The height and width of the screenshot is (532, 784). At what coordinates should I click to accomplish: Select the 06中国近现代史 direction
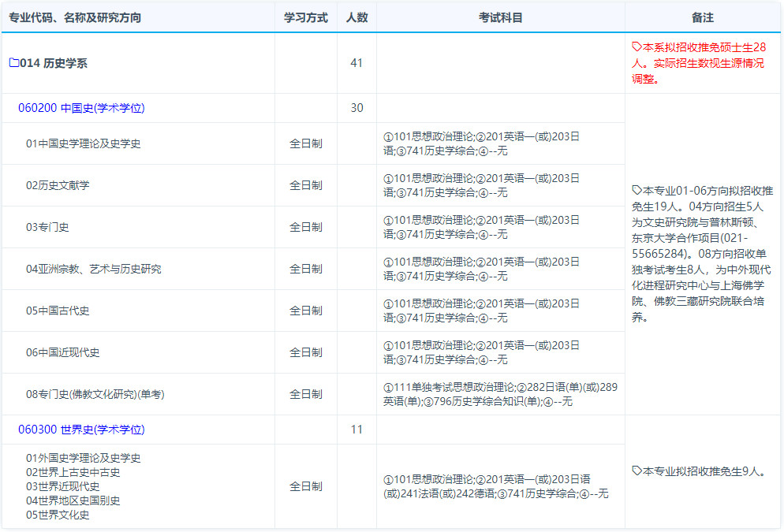pos(62,352)
